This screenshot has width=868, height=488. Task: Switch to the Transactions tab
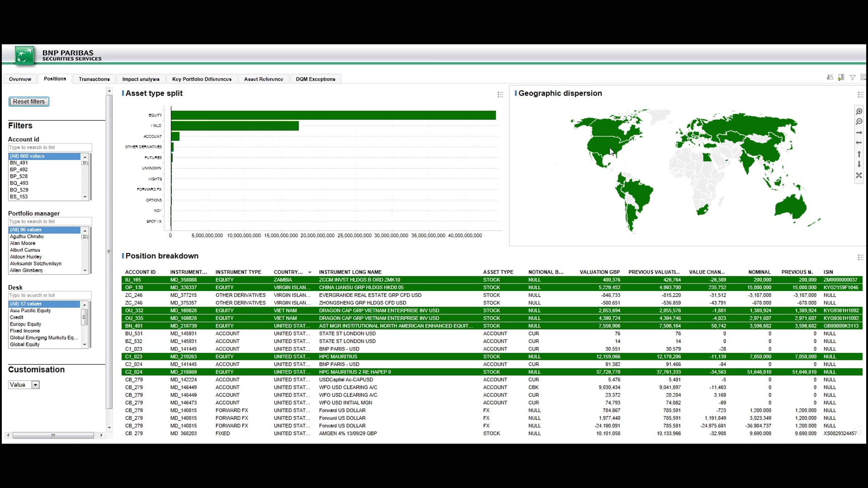click(94, 79)
